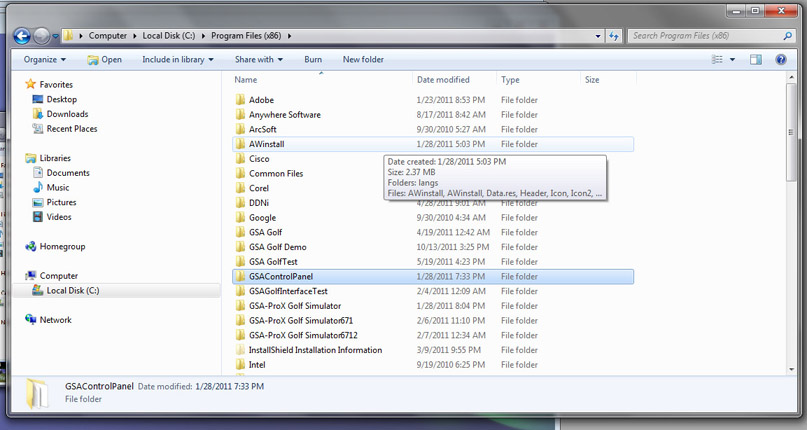Select Libraries in the navigation pane
Image resolution: width=807 pixels, height=430 pixels.
55,158
